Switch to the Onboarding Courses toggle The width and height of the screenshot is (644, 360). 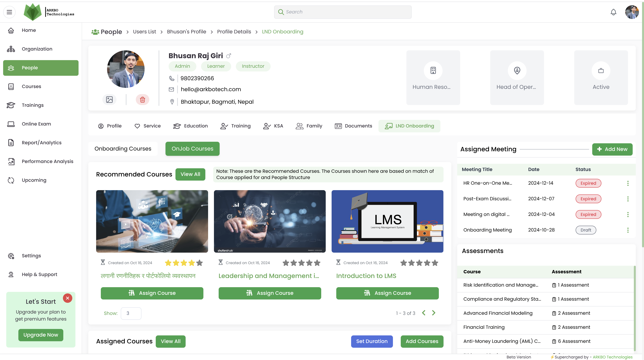coord(123,149)
